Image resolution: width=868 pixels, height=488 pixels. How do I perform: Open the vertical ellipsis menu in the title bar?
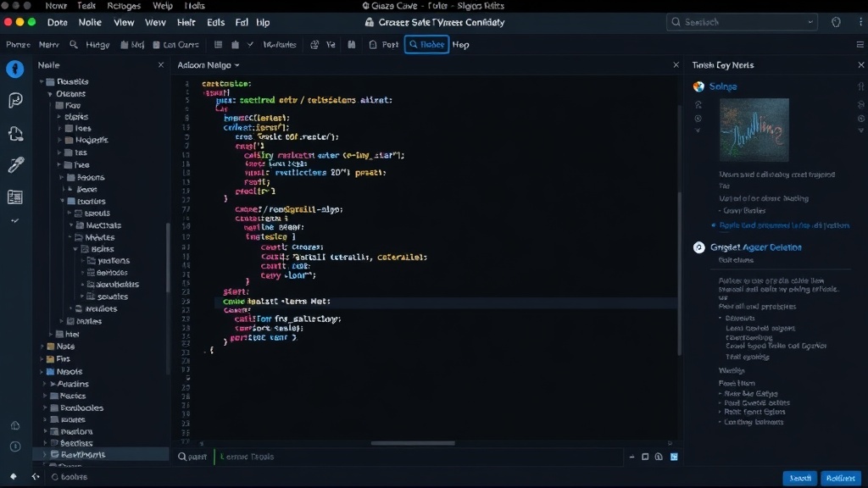pyautogui.click(x=860, y=22)
